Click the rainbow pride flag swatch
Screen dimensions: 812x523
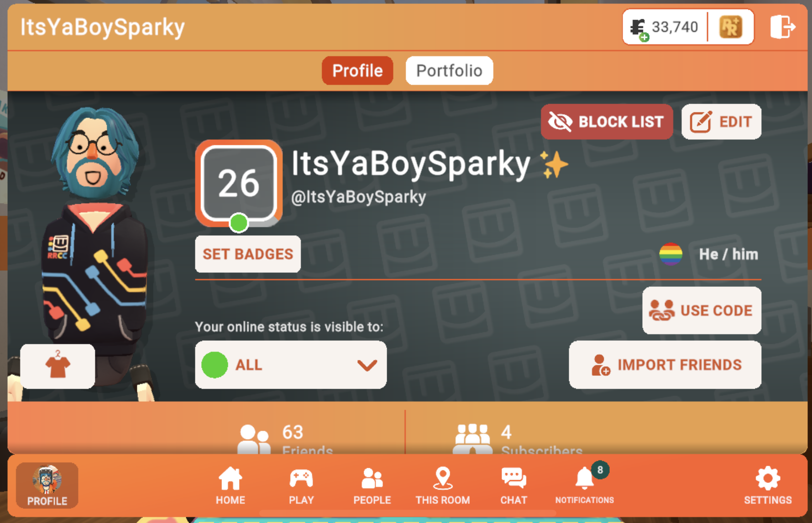click(x=671, y=254)
